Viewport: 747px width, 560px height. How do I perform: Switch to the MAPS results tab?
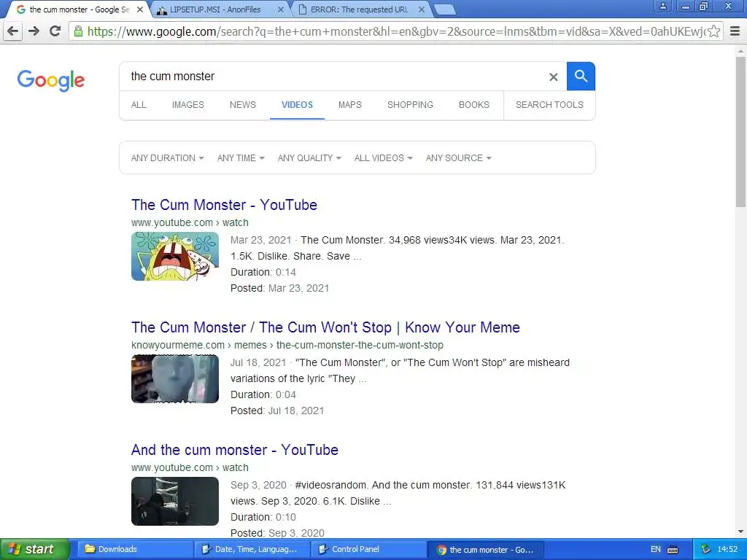pyautogui.click(x=349, y=105)
